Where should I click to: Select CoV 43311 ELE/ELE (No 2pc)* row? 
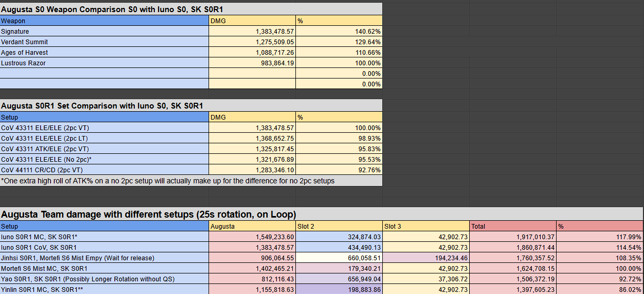[x=104, y=160]
